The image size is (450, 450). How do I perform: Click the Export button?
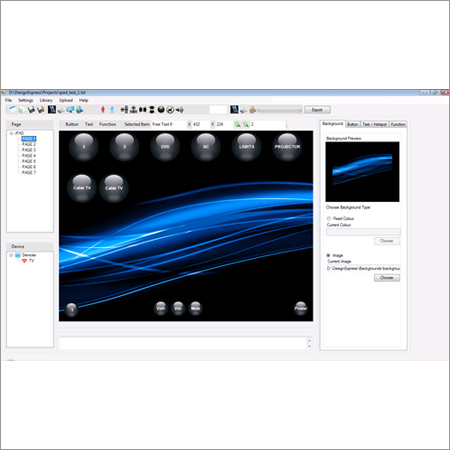317,110
